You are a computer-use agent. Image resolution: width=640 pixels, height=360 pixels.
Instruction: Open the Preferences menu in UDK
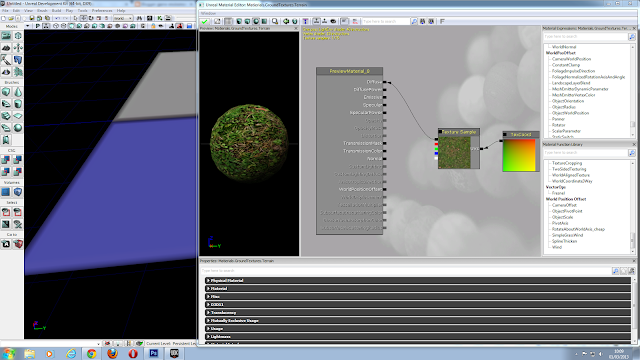point(102,11)
